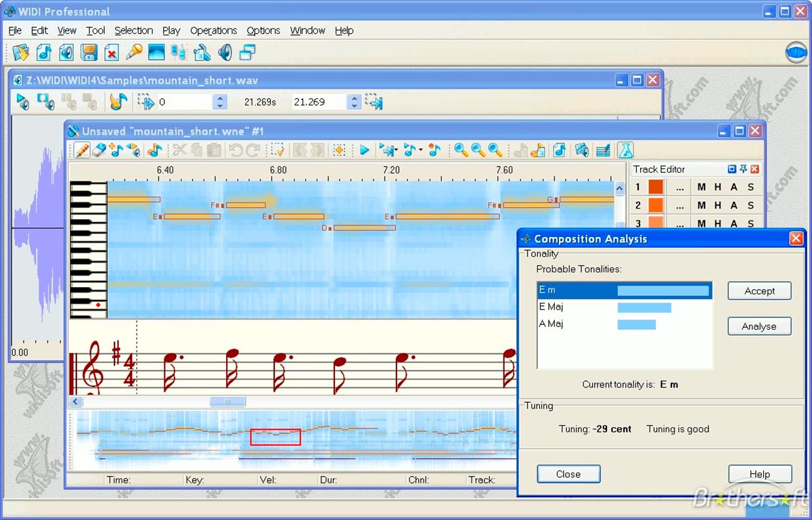This screenshot has height=520, width=812.
Task: Select E Maj tonality in list
Action: 625,307
